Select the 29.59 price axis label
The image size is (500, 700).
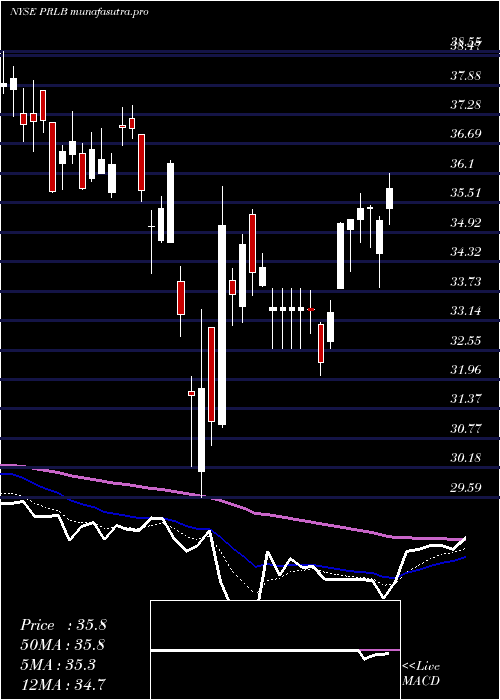466,488
